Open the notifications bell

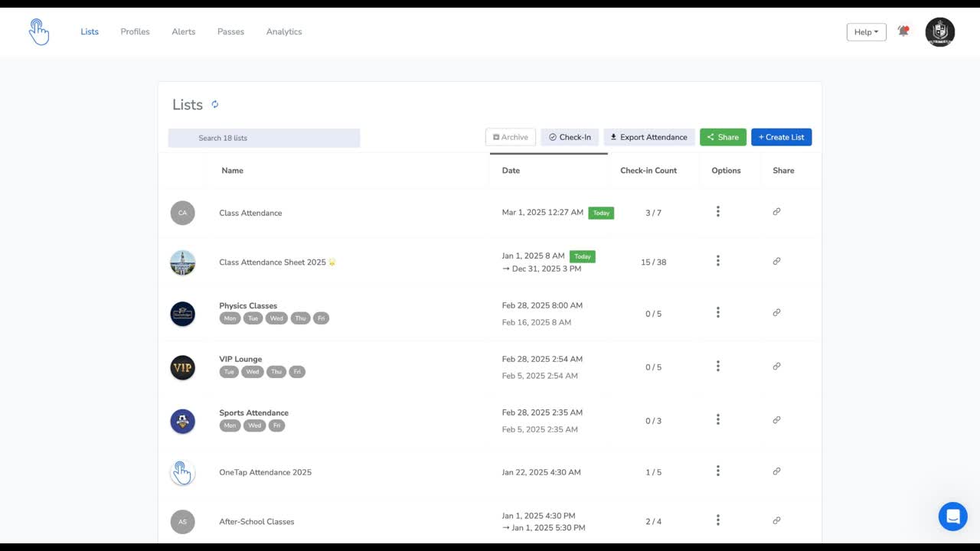point(903,31)
